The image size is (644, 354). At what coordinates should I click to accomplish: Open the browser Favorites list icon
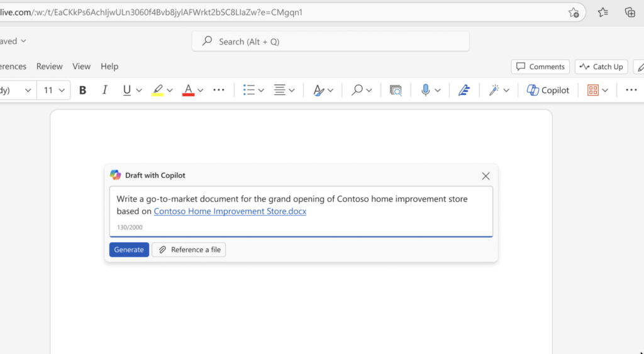click(603, 13)
